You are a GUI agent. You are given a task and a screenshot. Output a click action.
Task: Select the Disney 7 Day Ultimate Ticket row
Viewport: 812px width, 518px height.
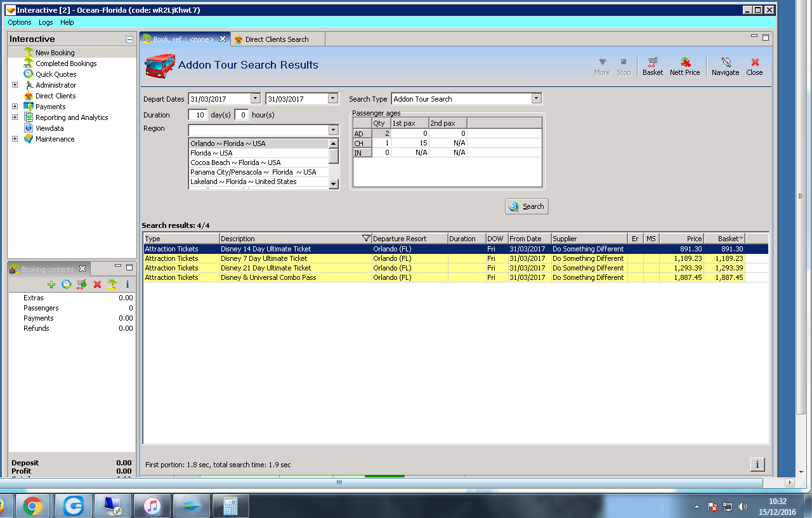coord(455,258)
